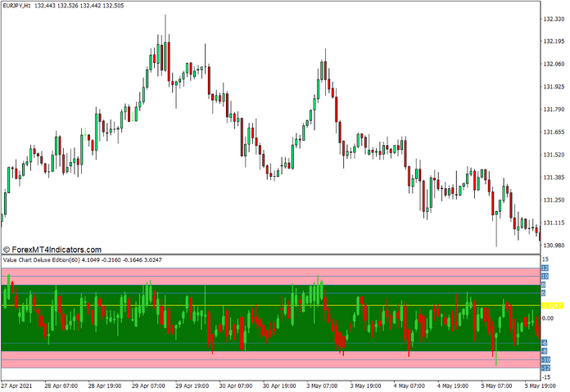Click the 29 Apr 07:00 time label
The image size is (570, 392).
click(x=148, y=385)
